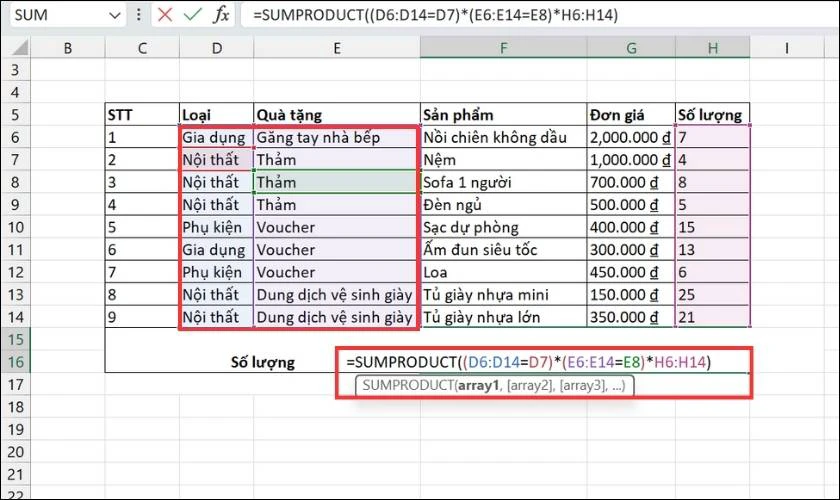Click the formula bar resize dots handle
This screenshot has width=840, height=500.
pos(139,14)
